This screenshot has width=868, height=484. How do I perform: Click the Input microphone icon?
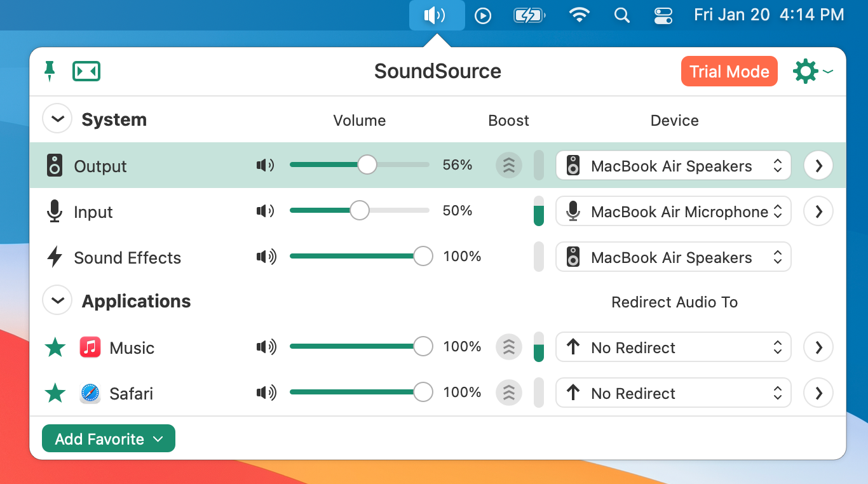click(x=55, y=212)
